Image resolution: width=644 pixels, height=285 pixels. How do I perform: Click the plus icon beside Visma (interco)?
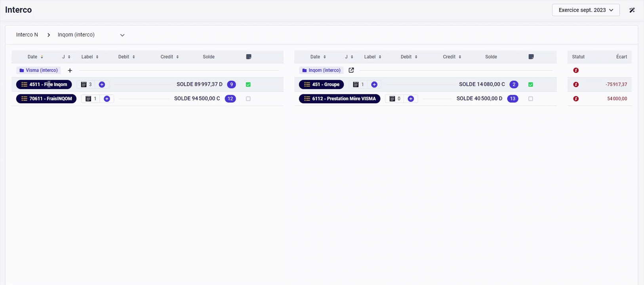coord(70,70)
